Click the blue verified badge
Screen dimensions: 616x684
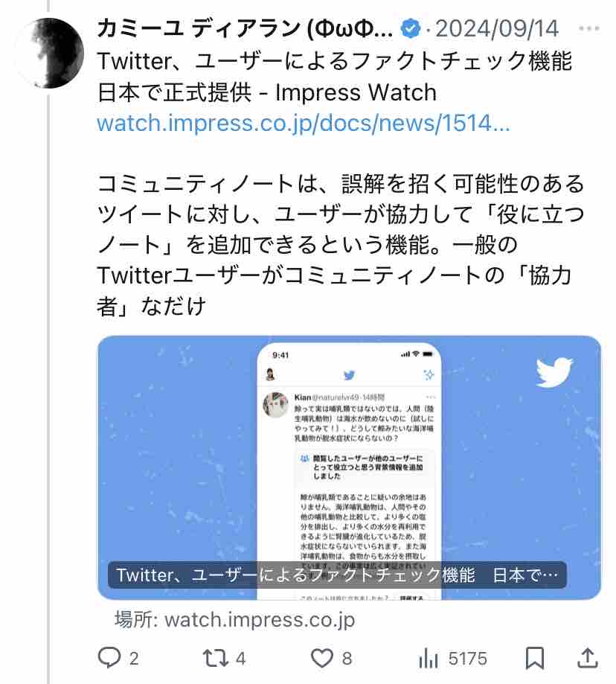(410, 29)
